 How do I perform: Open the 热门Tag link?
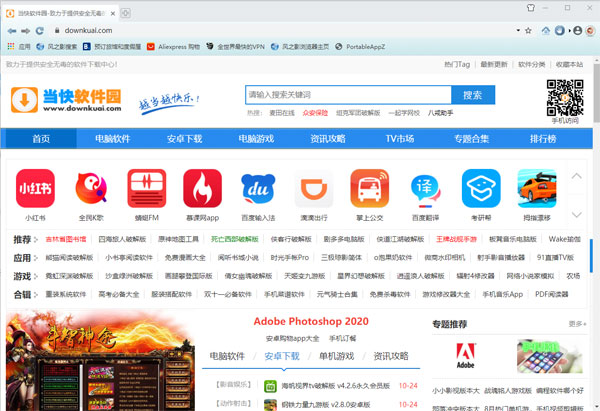[457, 64]
